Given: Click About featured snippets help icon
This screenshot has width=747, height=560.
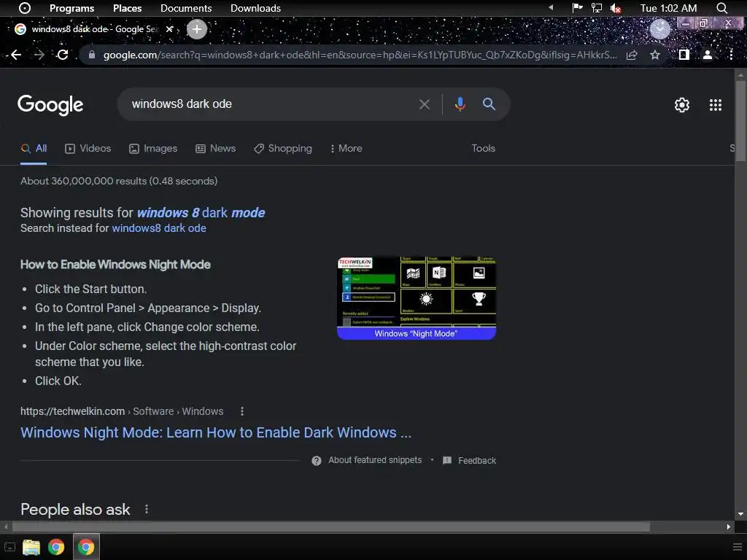Looking at the screenshot, I should [x=317, y=461].
